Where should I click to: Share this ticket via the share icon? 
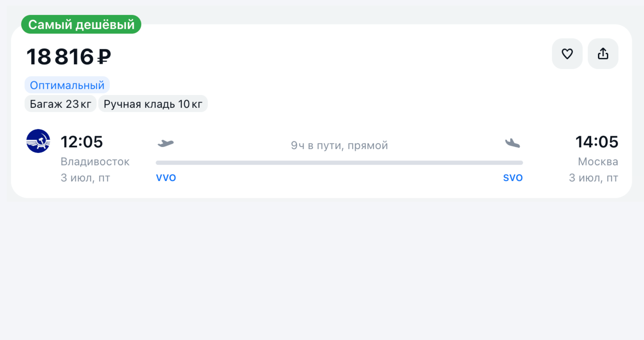(603, 54)
